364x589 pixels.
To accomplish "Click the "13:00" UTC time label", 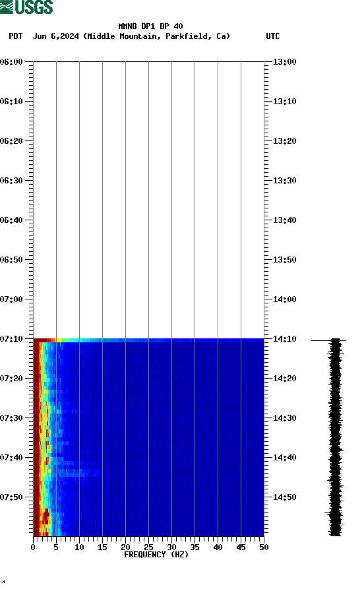I will point(285,61).
